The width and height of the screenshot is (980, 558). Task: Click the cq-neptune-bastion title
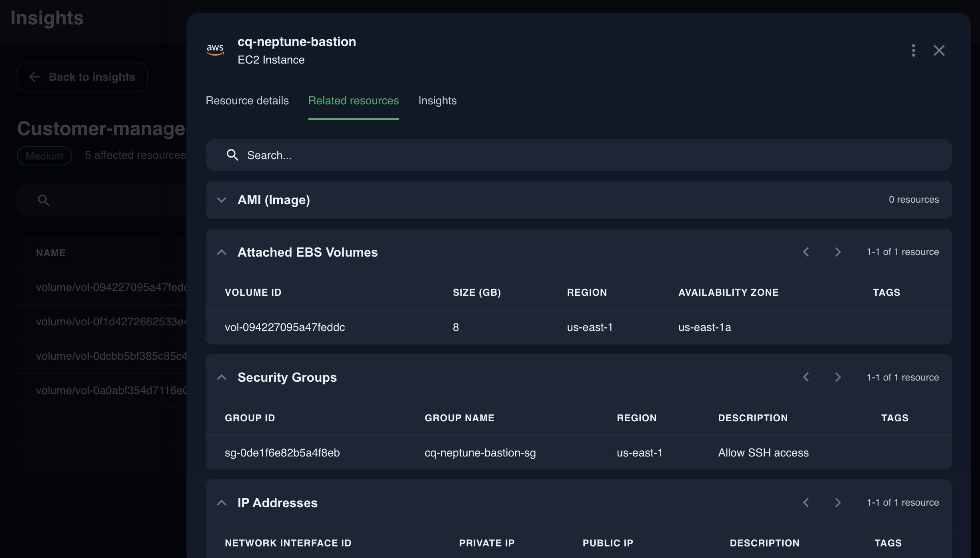point(297,42)
